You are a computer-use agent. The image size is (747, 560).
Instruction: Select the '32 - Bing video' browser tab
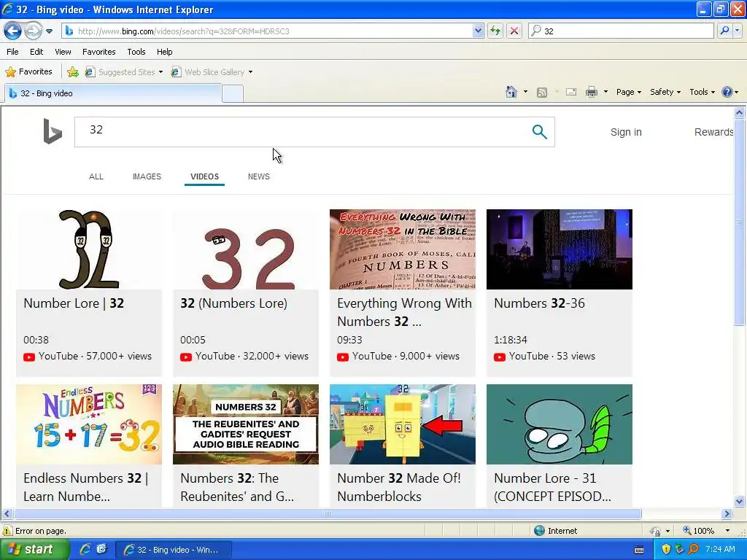click(x=113, y=93)
